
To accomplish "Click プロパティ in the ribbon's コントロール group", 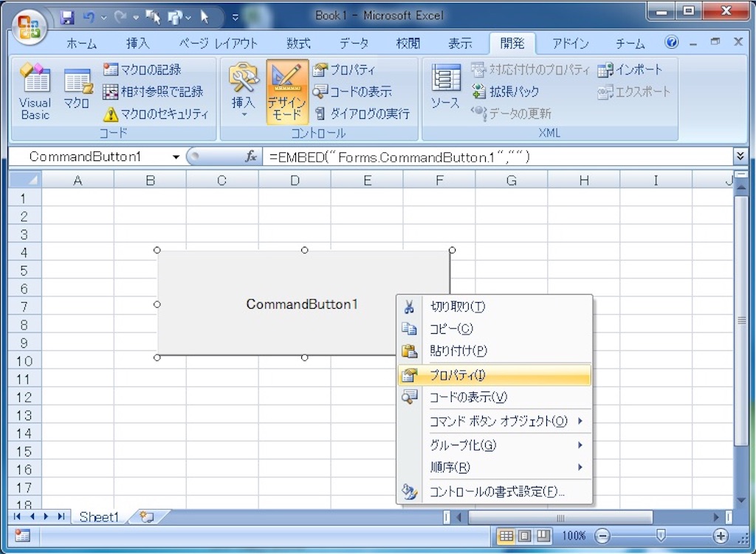I will click(344, 69).
